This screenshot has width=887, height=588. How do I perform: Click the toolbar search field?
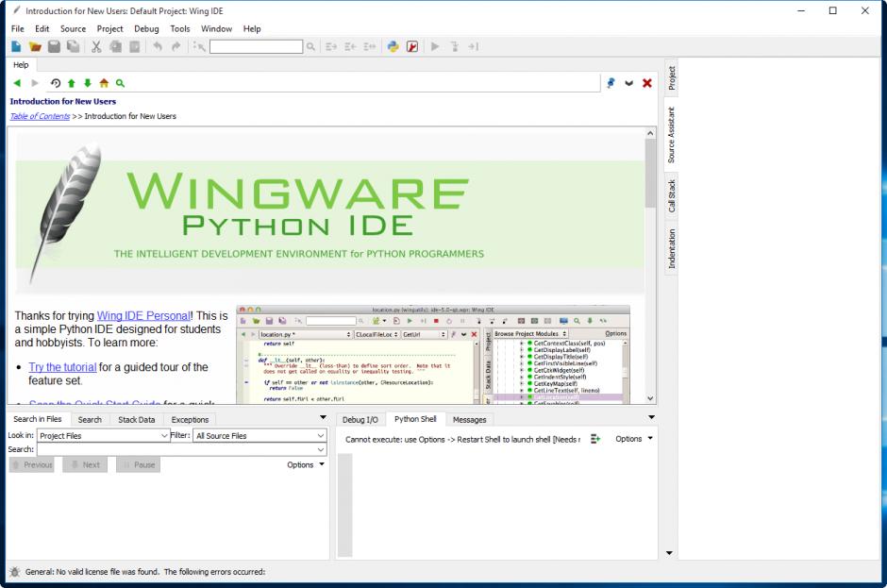pos(257,46)
